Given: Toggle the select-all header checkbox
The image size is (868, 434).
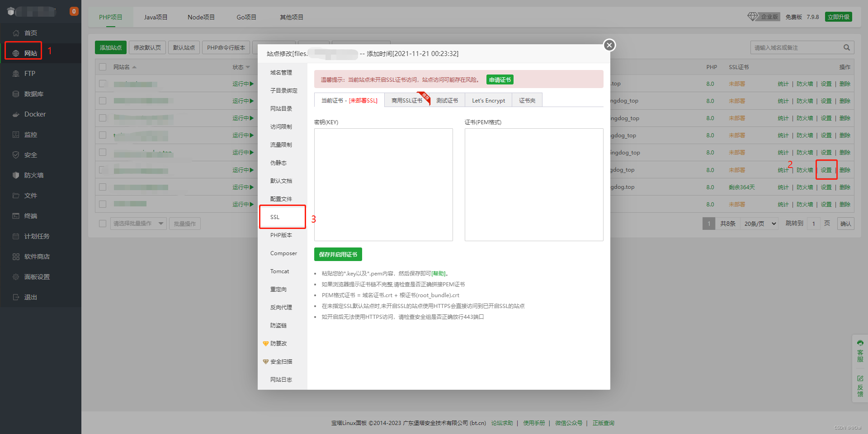Looking at the screenshot, I should coord(103,67).
